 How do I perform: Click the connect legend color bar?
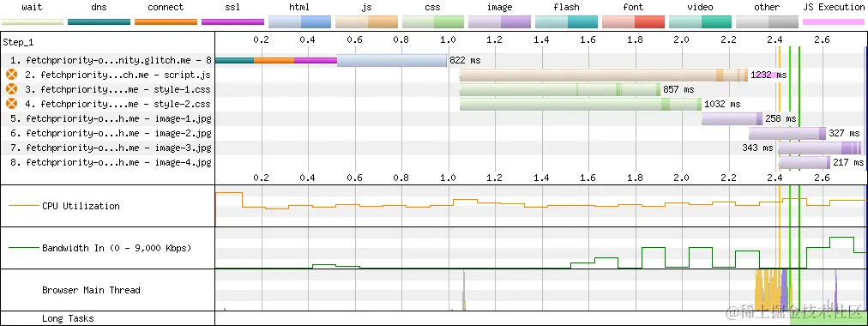pyautogui.click(x=166, y=22)
